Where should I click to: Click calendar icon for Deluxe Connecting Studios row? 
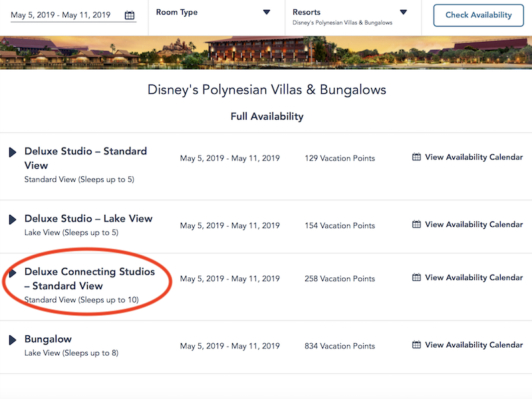[416, 277]
